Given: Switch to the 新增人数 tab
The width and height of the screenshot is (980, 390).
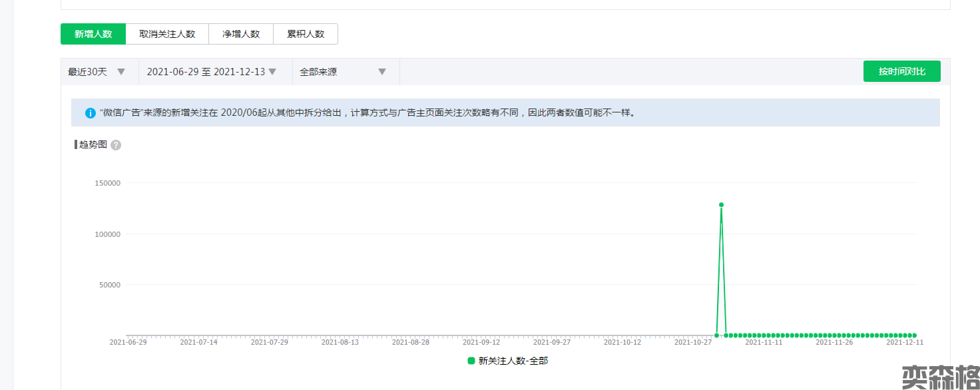Looking at the screenshot, I should (93, 34).
